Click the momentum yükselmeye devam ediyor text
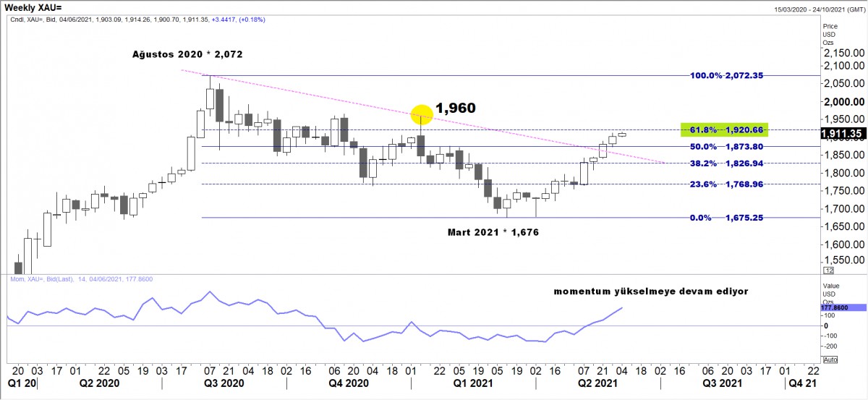 pos(650,291)
